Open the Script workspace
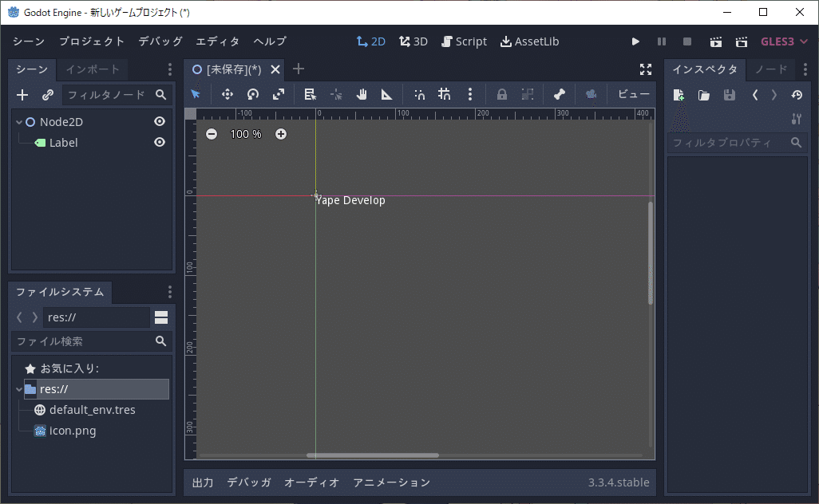This screenshot has height=504, width=819. click(x=464, y=41)
